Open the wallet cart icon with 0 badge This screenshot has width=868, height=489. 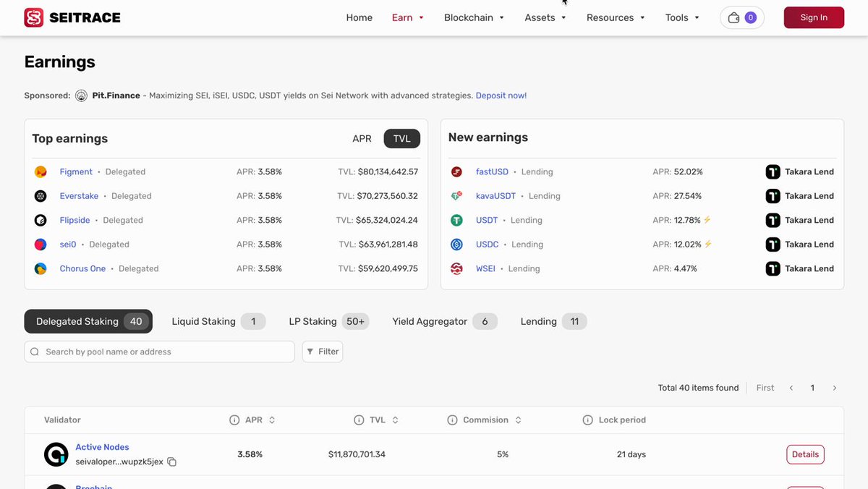point(742,17)
